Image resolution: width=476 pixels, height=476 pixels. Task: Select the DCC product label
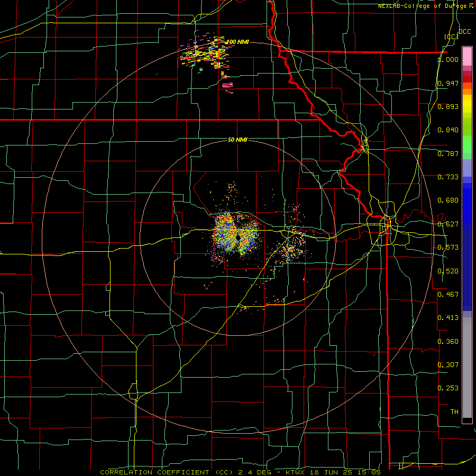click(x=464, y=32)
